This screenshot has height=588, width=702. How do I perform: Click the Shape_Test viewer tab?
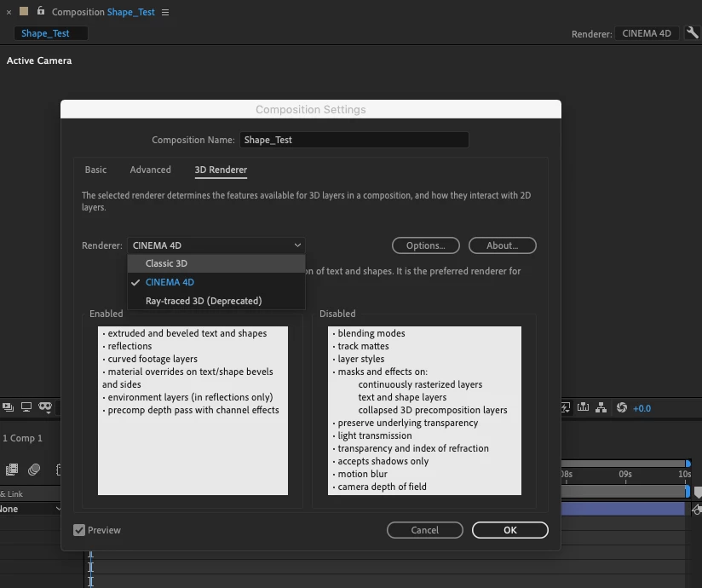coord(50,33)
